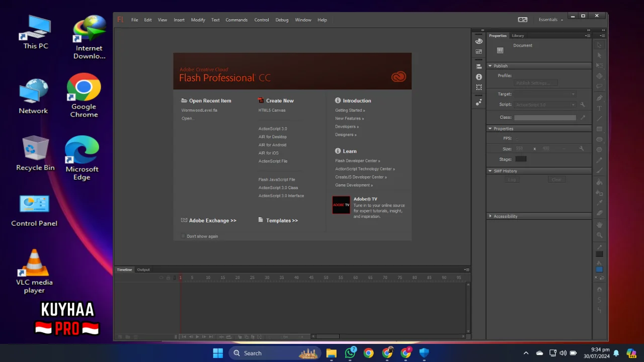
Task: Switch to the Library tab
Action: (518, 36)
